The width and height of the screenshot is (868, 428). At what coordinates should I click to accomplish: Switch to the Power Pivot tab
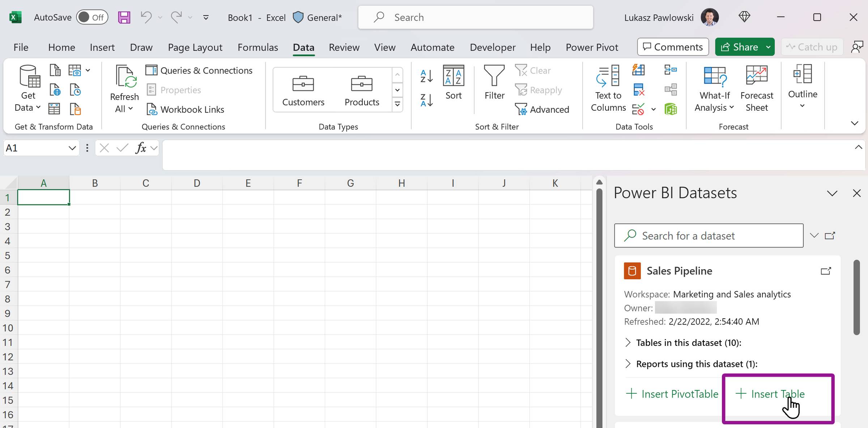592,47
